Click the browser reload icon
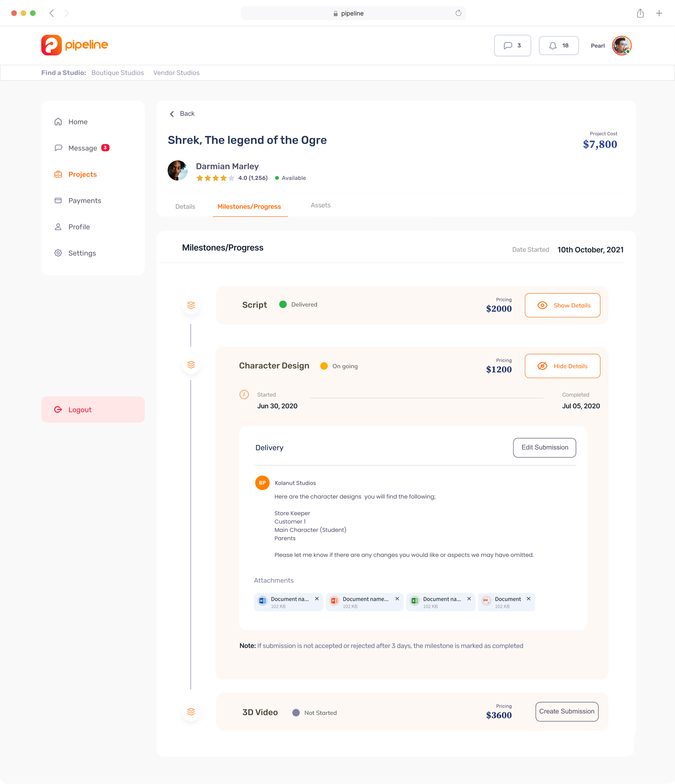This screenshot has height=784, width=675. pyautogui.click(x=458, y=13)
